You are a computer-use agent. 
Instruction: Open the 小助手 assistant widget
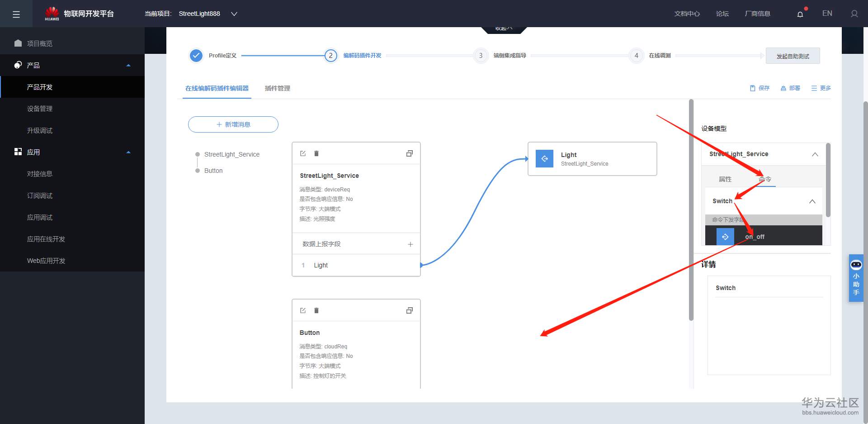[856, 278]
